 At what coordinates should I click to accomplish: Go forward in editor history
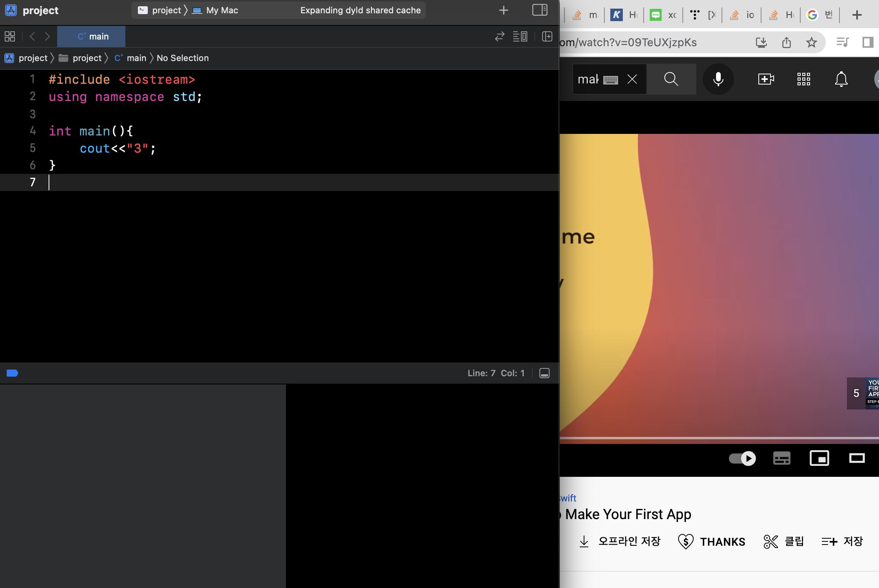tap(47, 36)
